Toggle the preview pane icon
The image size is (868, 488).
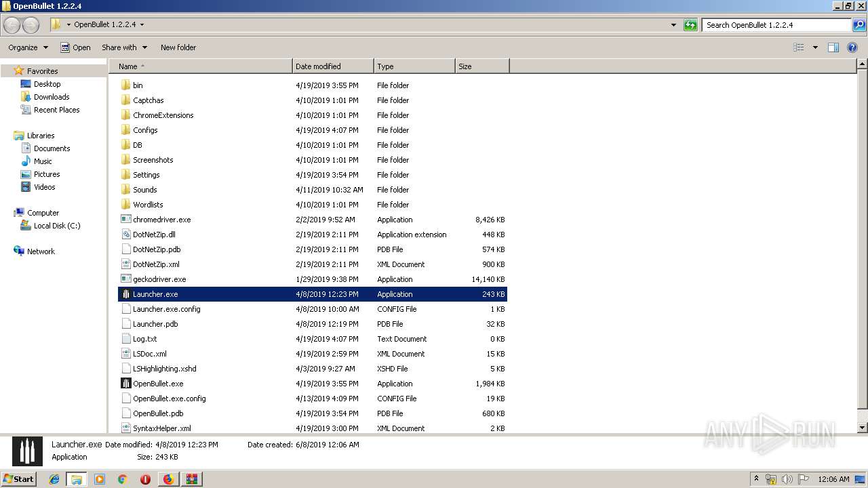coord(833,47)
